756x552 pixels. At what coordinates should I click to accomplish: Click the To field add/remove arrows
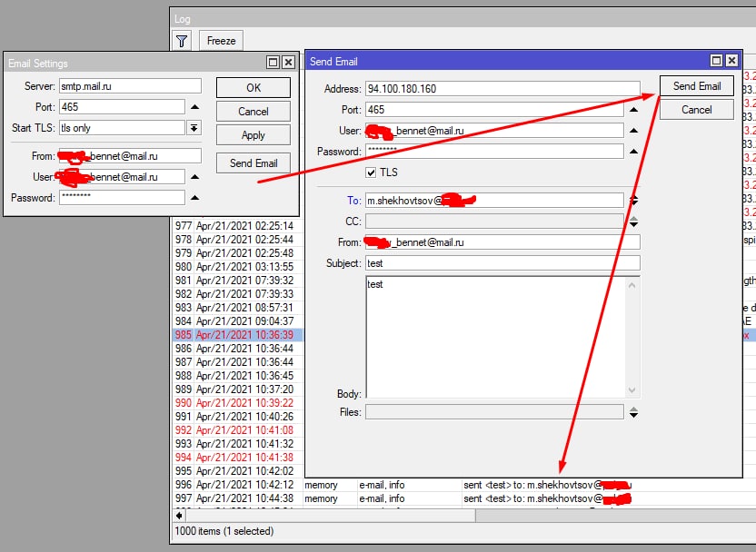[x=633, y=200]
